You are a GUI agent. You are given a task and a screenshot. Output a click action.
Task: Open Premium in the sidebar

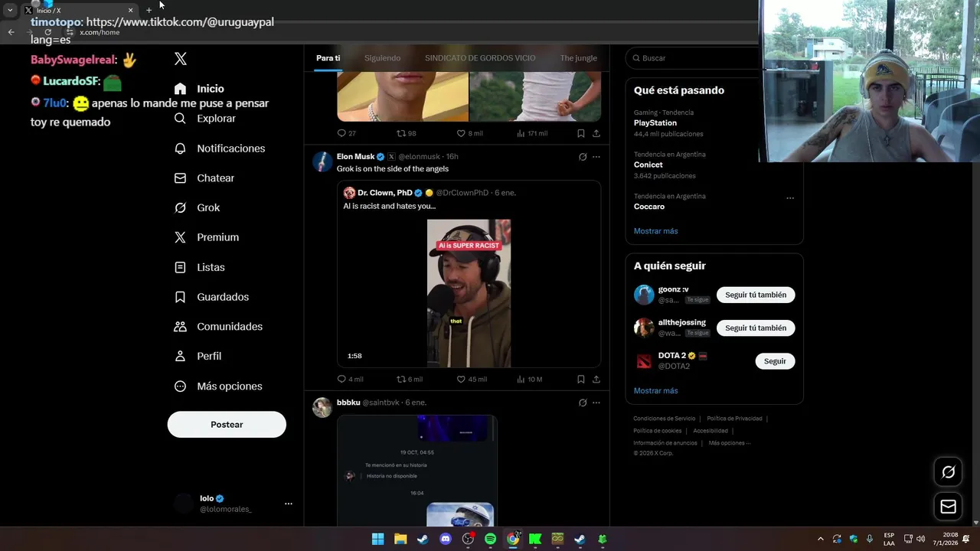click(206, 237)
